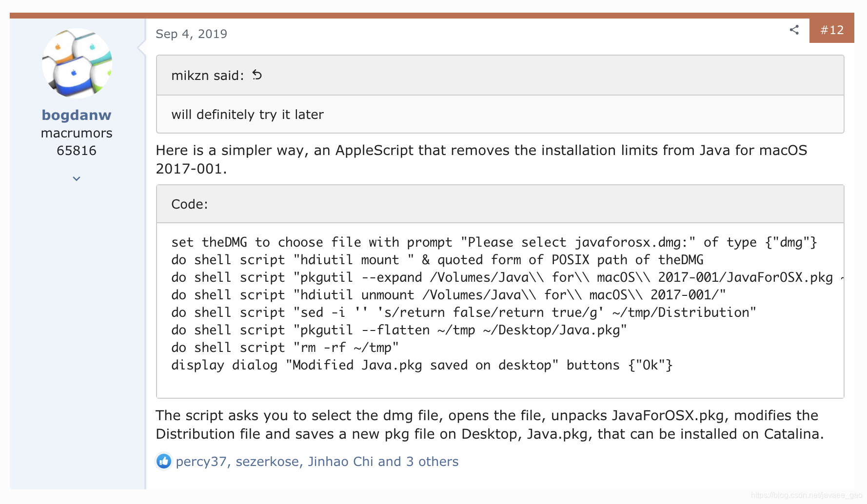
Task: Click the 'Sep 4, 2019' post date
Action: click(x=191, y=34)
